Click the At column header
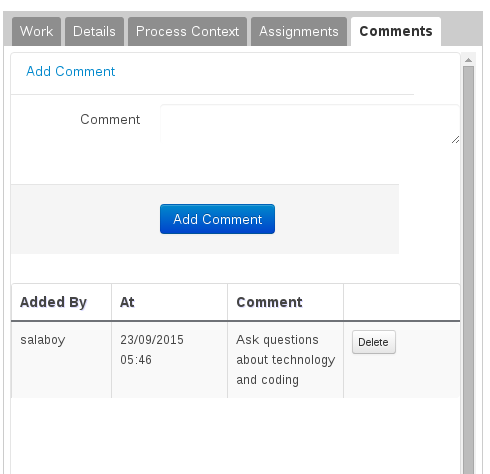490x474 pixels. pyautogui.click(x=169, y=302)
